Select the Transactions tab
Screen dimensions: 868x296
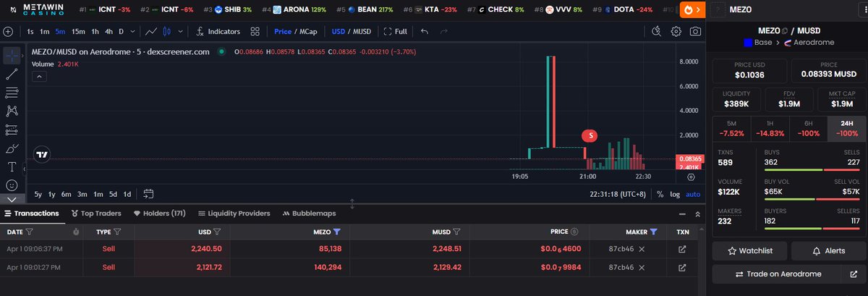coord(31,213)
